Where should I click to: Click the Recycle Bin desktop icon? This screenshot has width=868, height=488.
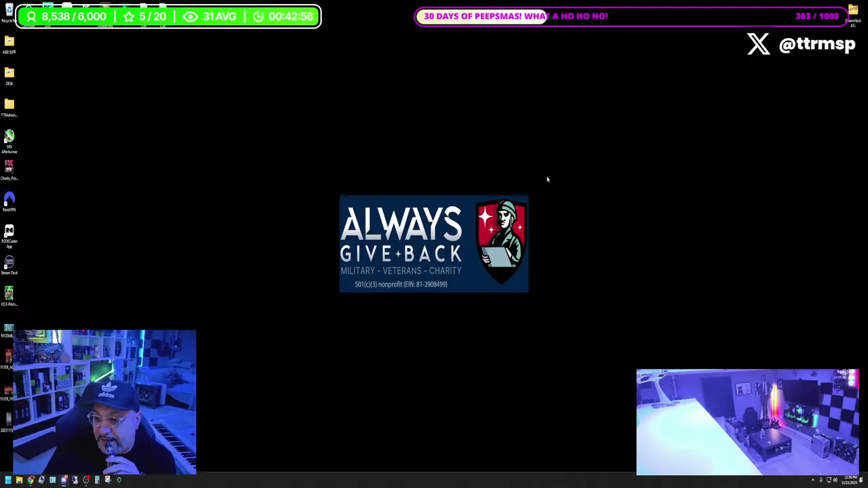pos(8,12)
